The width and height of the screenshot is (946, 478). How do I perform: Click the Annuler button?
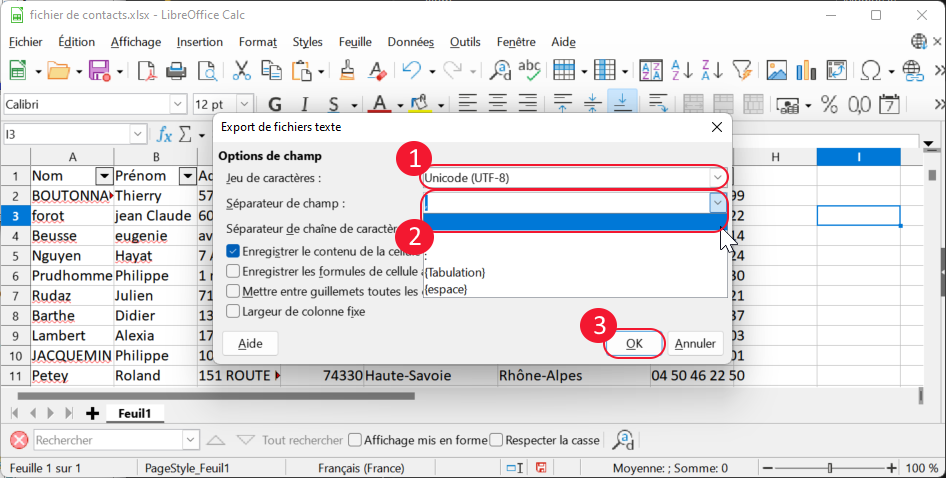(x=695, y=343)
